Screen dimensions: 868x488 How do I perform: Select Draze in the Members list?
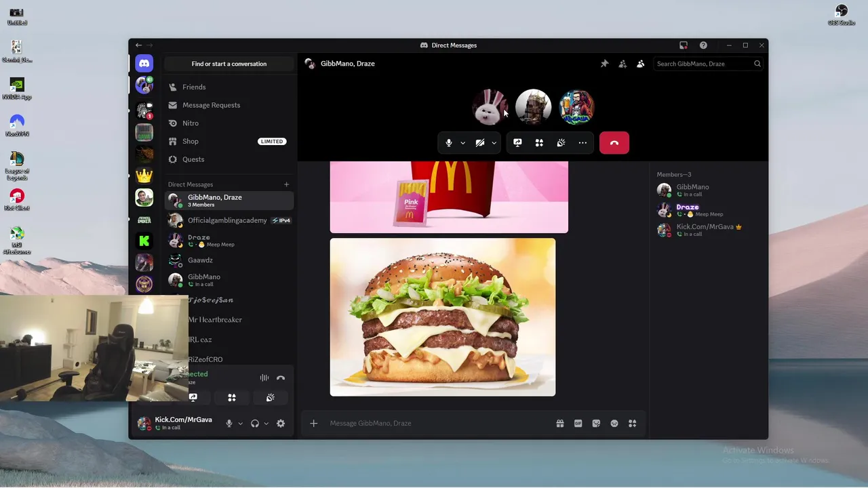coord(707,210)
